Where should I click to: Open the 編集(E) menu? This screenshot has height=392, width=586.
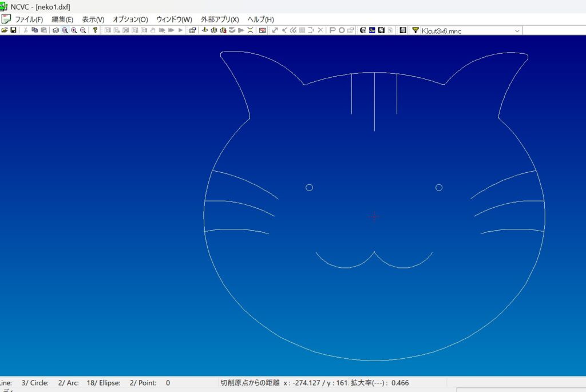62,19
